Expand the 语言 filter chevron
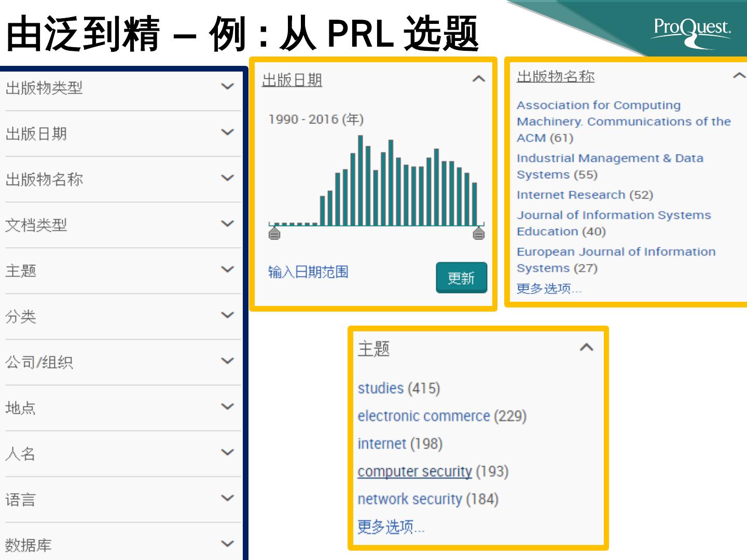Image resolution: width=747 pixels, height=560 pixels. pyautogui.click(x=227, y=498)
